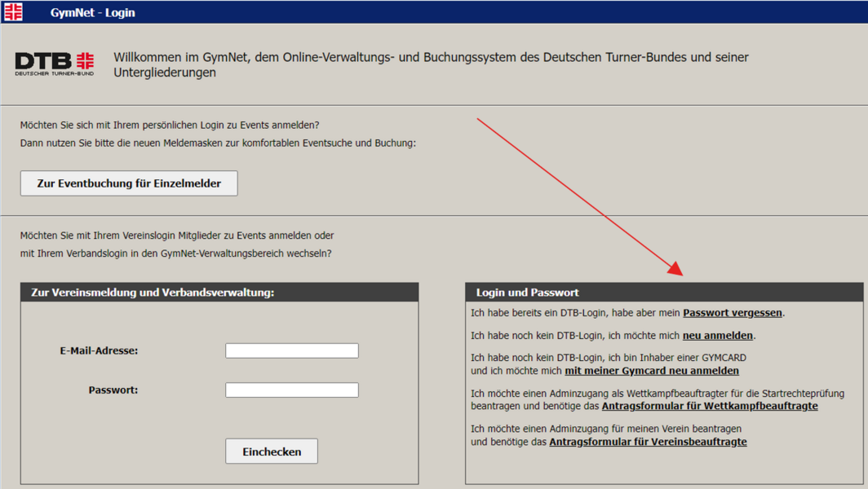Image resolution: width=868 pixels, height=489 pixels.
Task: Open the Passwort vergessen link
Action: point(733,312)
